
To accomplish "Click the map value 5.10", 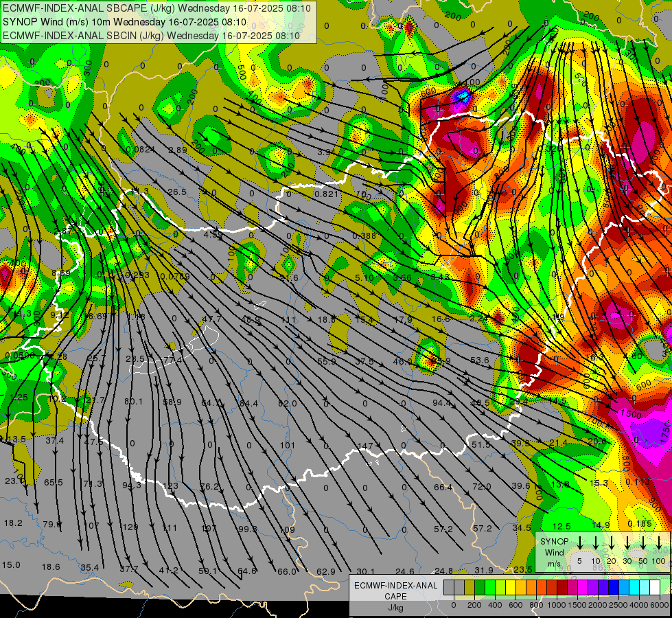I will click(x=364, y=278).
